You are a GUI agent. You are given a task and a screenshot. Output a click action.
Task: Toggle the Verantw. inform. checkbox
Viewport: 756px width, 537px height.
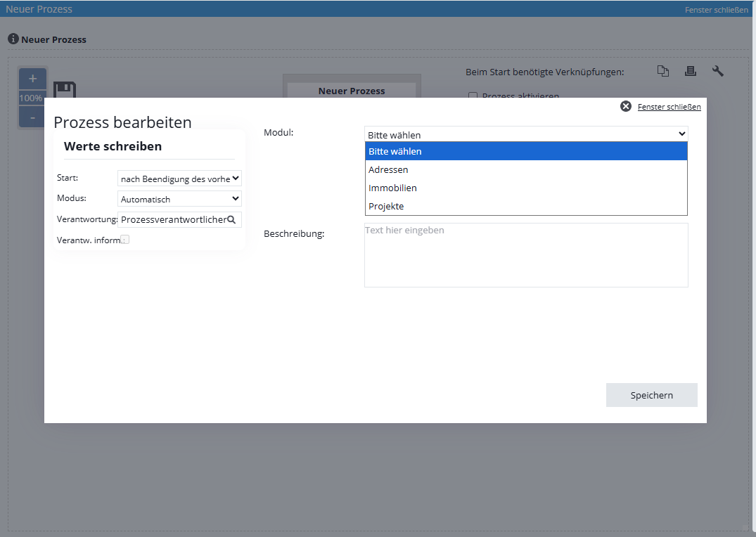(x=124, y=240)
